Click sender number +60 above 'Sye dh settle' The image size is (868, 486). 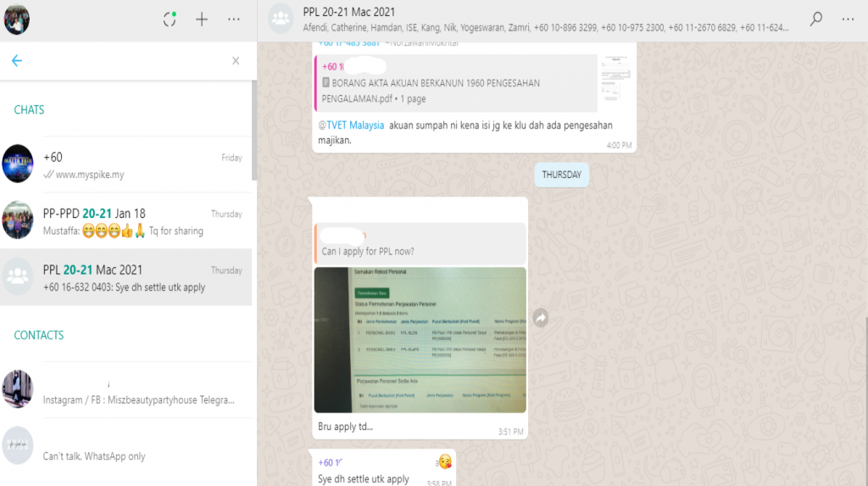pos(331,463)
